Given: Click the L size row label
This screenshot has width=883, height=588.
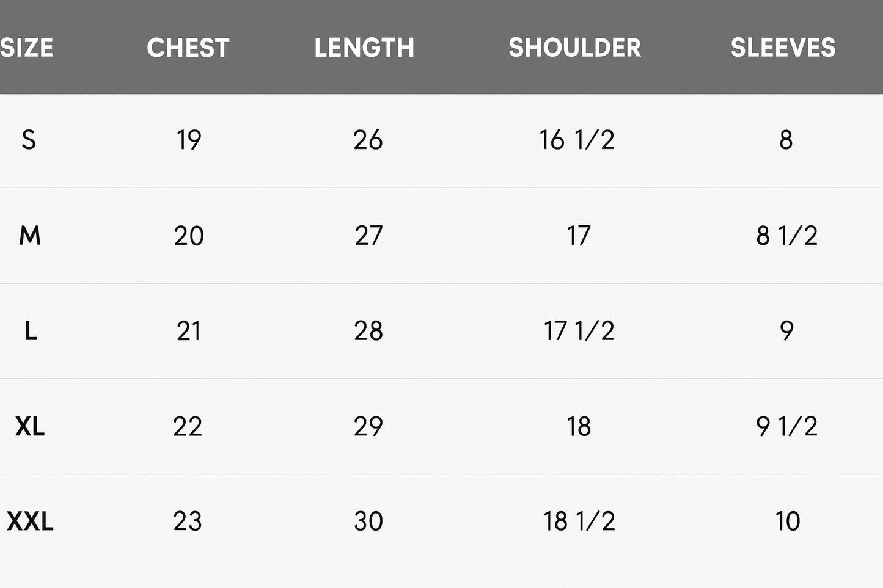Looking at the screenshot, I should point(31,331).
